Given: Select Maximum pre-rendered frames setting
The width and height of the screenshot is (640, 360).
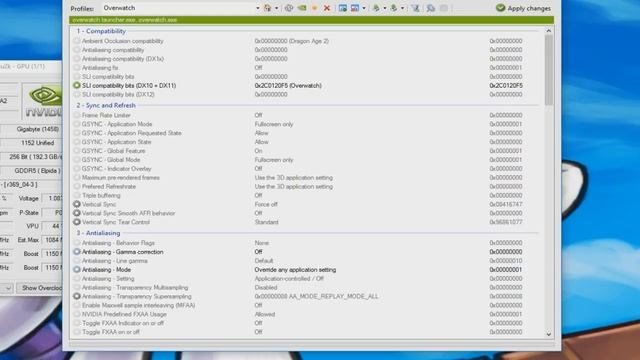Looking at the screenshot, I should 121,178.
